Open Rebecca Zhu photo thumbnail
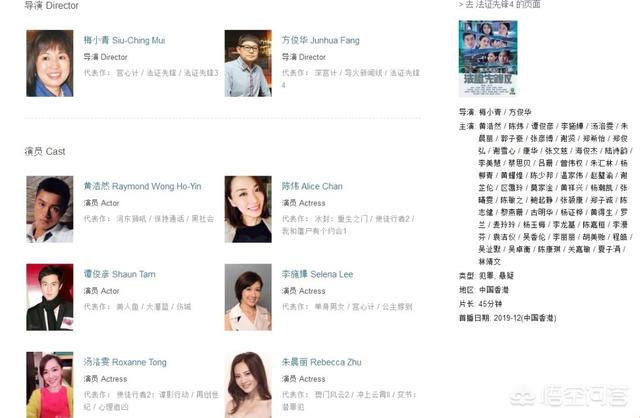Viewport: 640px width, 418px height. (248, 385)
